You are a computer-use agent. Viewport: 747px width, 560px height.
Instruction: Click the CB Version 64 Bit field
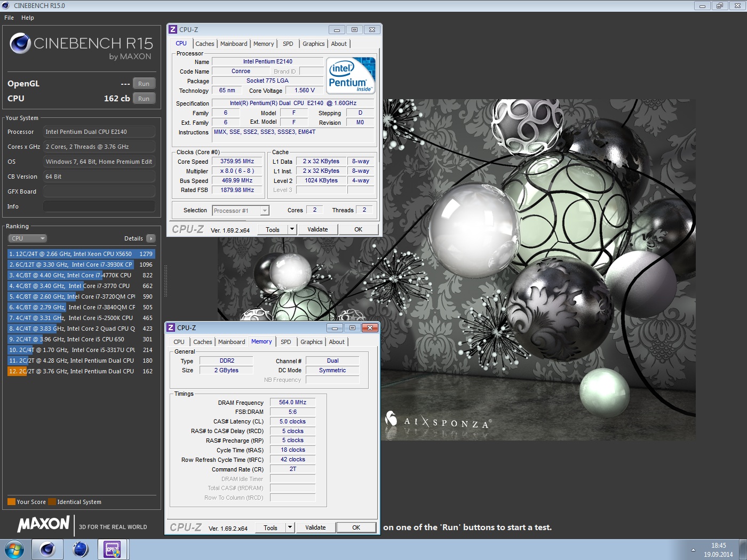[99, 177]
